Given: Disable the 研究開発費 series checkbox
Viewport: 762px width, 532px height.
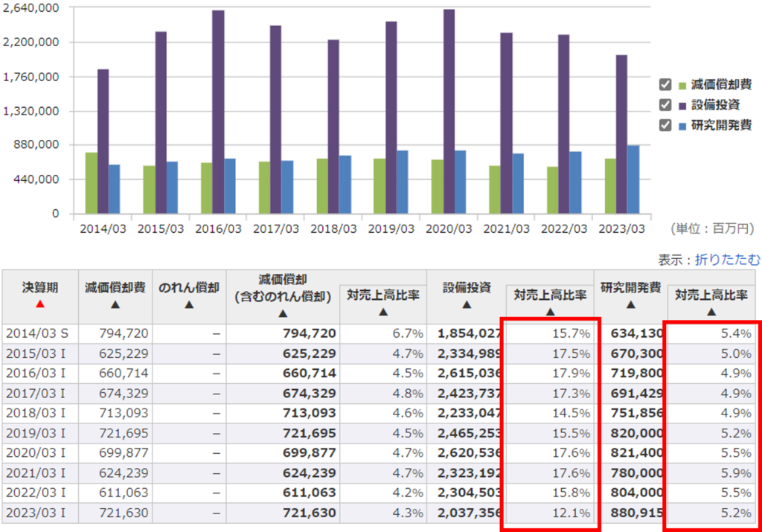Looking at the screenshot, I should pyautogui.click(x=666, y=125).
